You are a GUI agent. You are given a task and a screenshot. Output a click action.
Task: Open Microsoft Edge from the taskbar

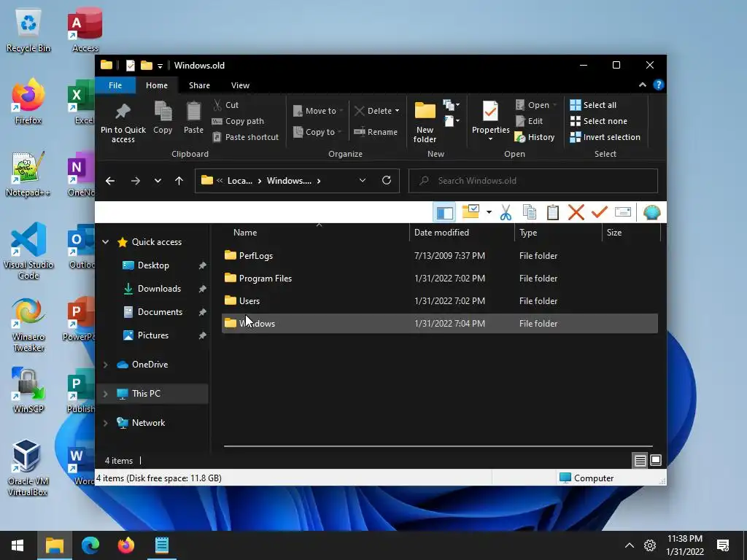coord(90,545)
